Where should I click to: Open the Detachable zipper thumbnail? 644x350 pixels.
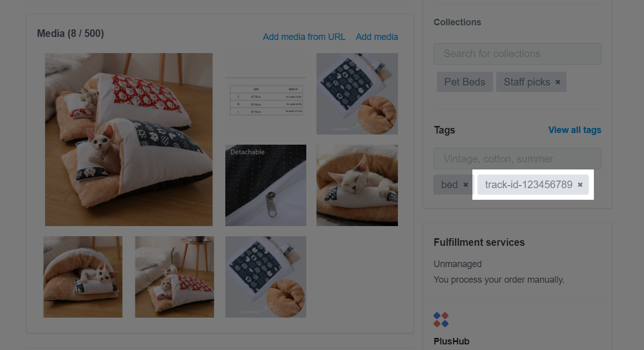[266, 185]
